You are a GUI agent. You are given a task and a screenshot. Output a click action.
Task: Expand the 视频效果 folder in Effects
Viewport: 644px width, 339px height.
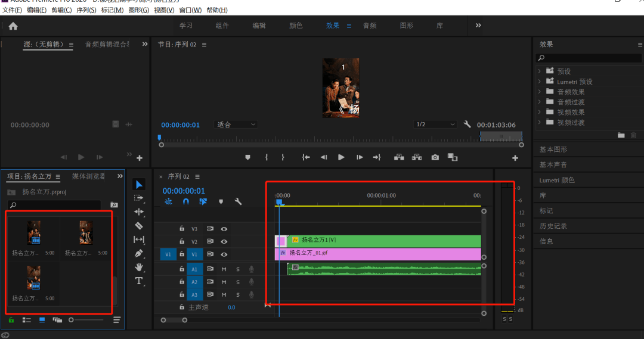pyautogui.click(x=540, y=112)
